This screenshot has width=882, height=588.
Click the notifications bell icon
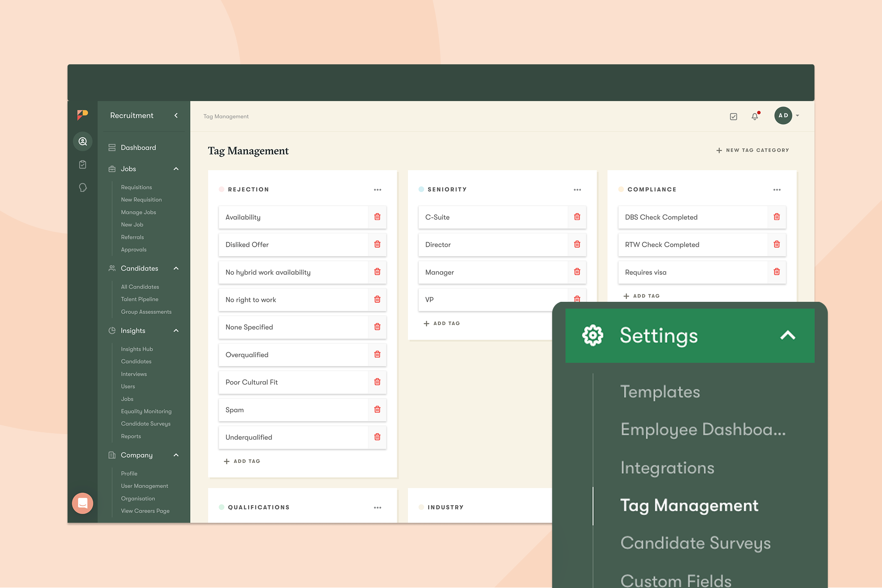click(x=755, y=116)
